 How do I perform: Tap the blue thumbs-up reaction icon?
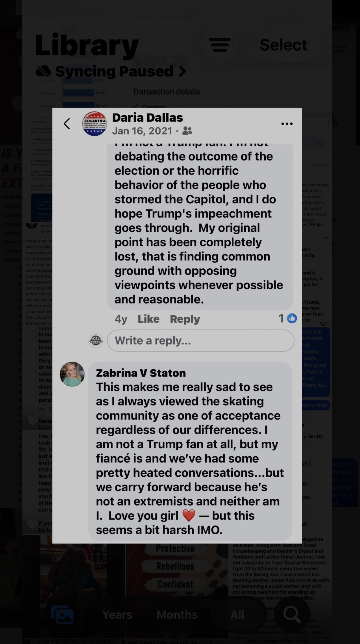[x=292, y=319]
